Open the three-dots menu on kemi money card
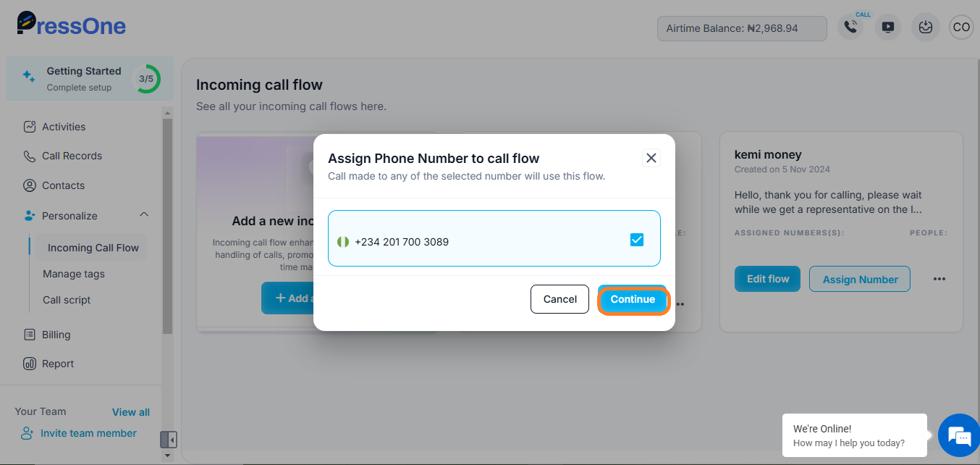 point(939,279)
